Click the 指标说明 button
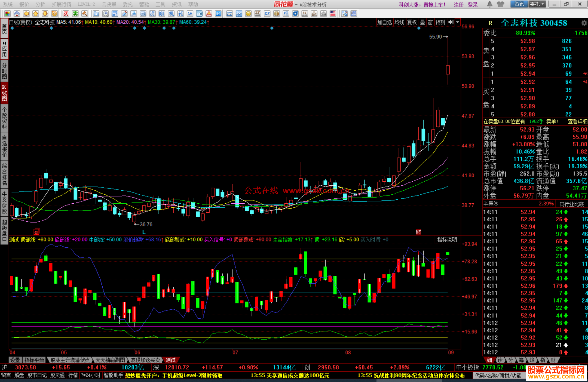This screenshot has height=382, width=588. pyautogui.click(x=447, y=240)
